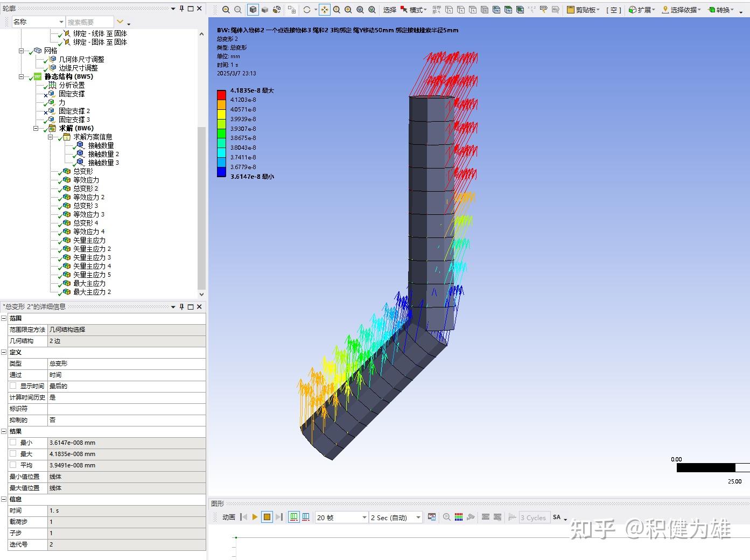Click the outline search (搜索概要) field
This screenshot has height=560, width=750.
coord(89,22)
